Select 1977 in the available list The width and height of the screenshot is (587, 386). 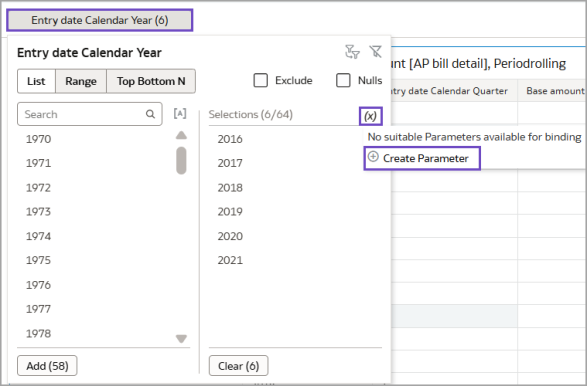[38, 309]
